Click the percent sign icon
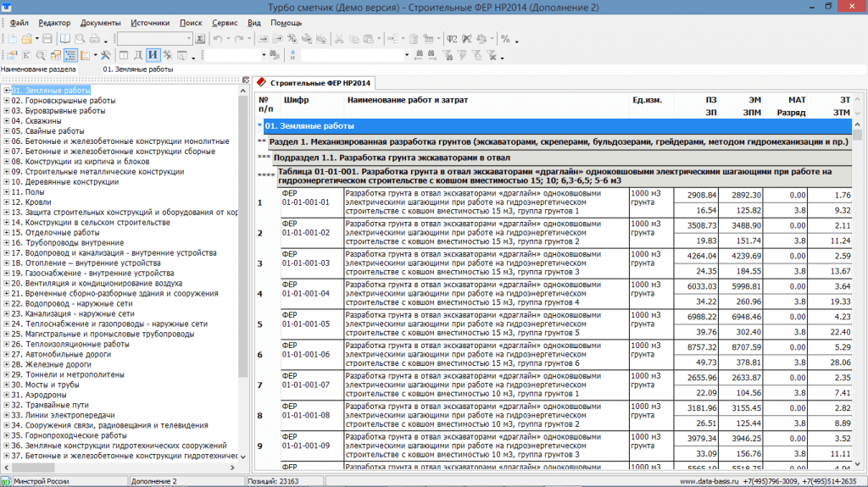Viewport: 868px width, 487px height. pos(505,39)
